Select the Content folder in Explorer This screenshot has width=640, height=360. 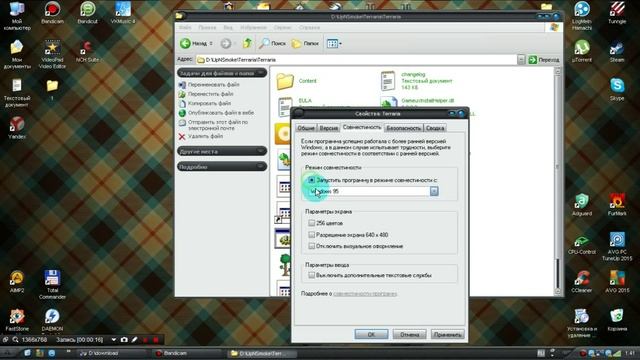(x=296, y=81)
